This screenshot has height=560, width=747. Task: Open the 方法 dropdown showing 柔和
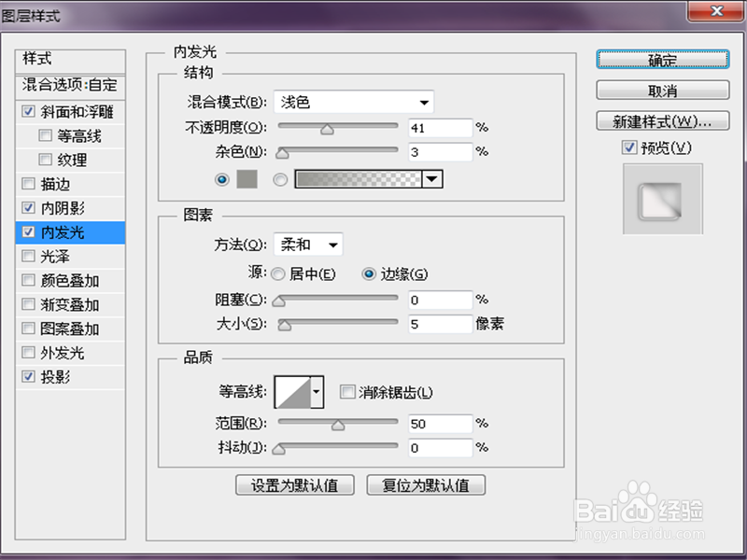click(x=308, y=245)
